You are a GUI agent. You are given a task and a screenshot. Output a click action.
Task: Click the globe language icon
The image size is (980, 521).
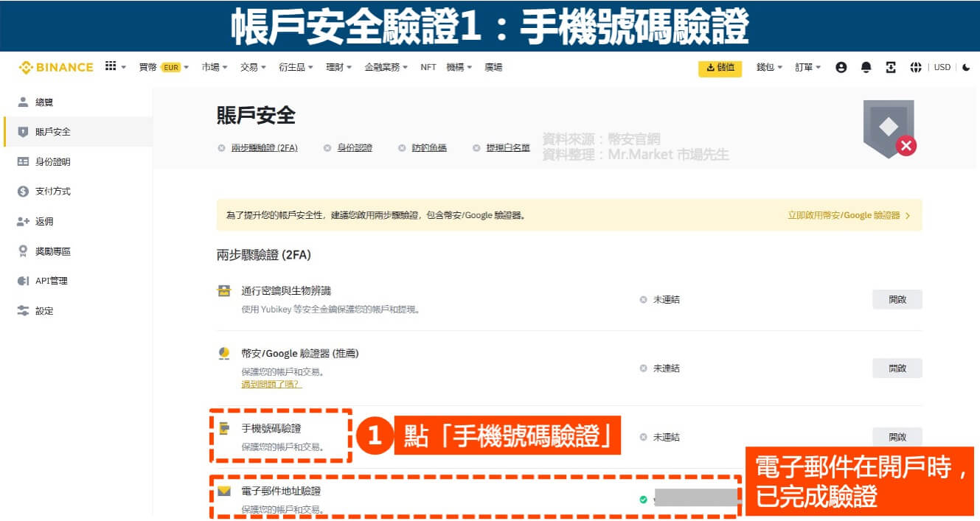pyautogui.click(x=916, y=67)
